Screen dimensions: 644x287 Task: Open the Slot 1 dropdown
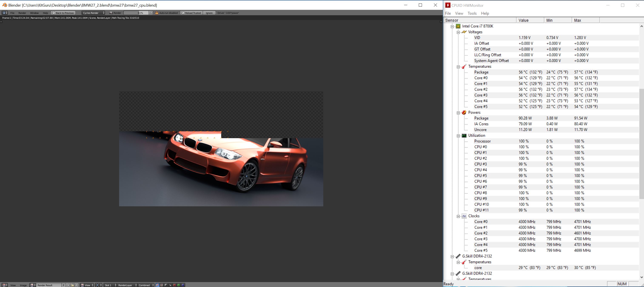(x=110, y=285)
